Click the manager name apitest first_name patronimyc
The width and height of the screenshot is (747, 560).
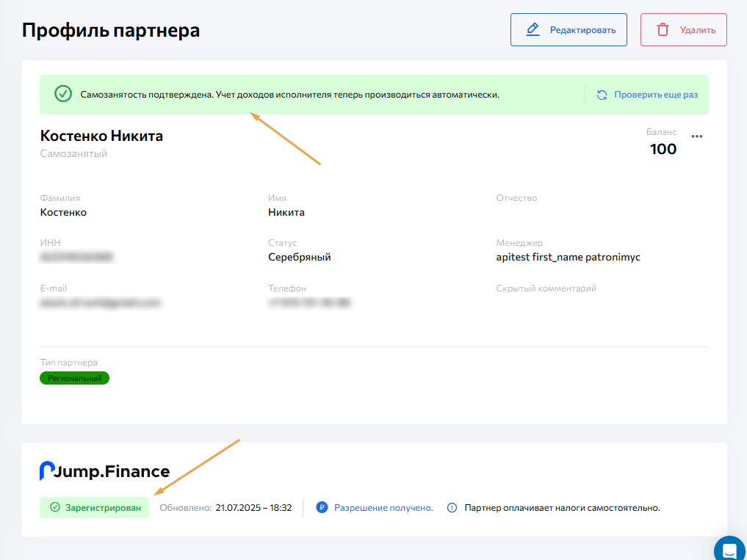tap(568, 257)
